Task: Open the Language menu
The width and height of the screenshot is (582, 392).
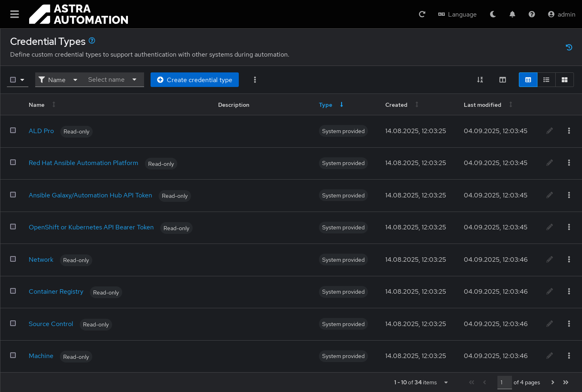Action: (457, 14)
